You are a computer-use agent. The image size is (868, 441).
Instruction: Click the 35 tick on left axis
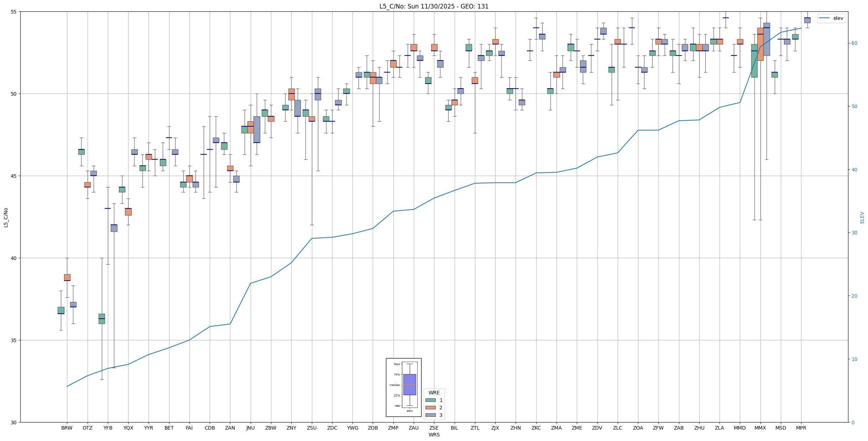click(14, 340)
